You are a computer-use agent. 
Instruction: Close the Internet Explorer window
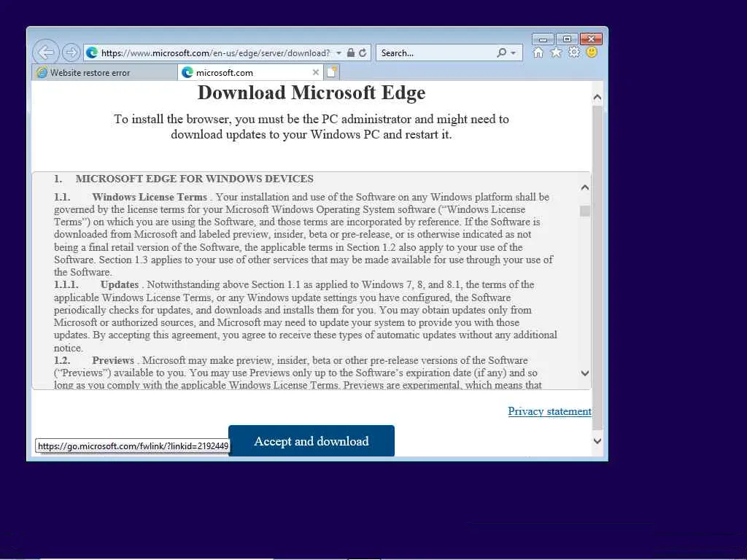591,39
